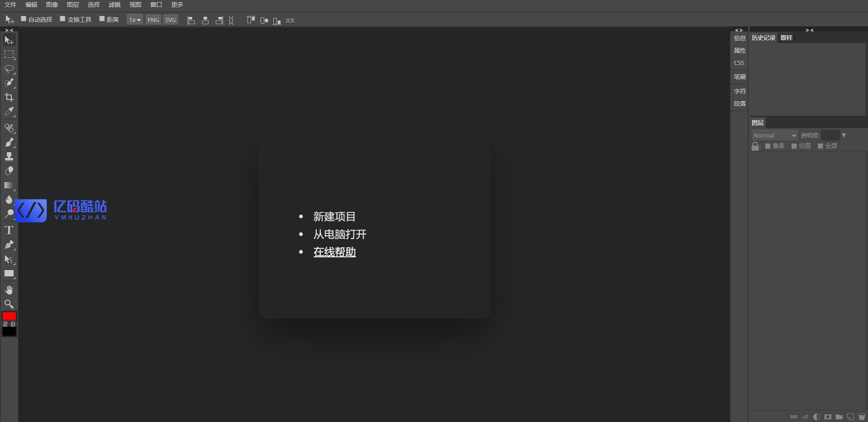
Task: Switch to the 取样 tab
Action: [786, 38]
